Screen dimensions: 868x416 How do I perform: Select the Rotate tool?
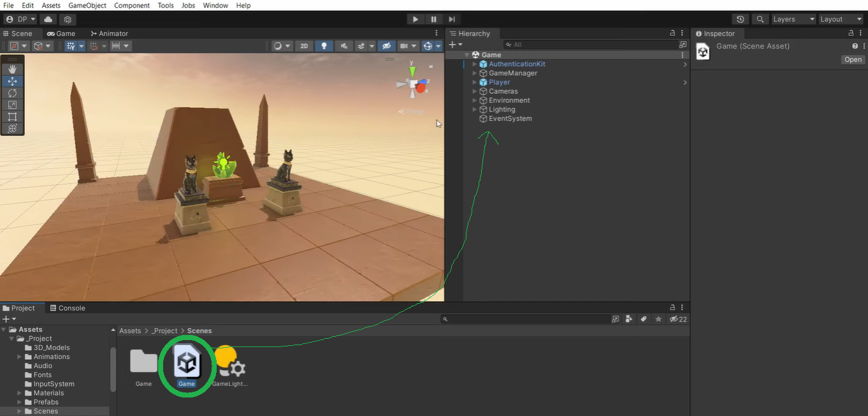click(12, 93)
